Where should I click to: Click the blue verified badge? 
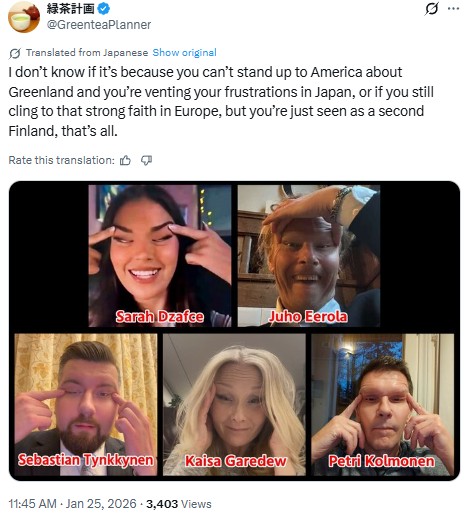coord(104,9)
